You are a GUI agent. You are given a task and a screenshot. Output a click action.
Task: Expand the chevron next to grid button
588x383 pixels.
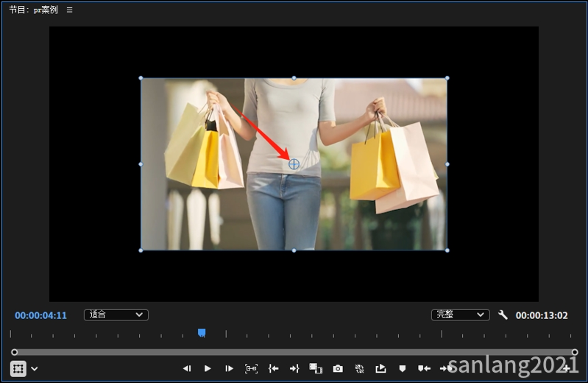pyautogui.click(x=35, y=369)
